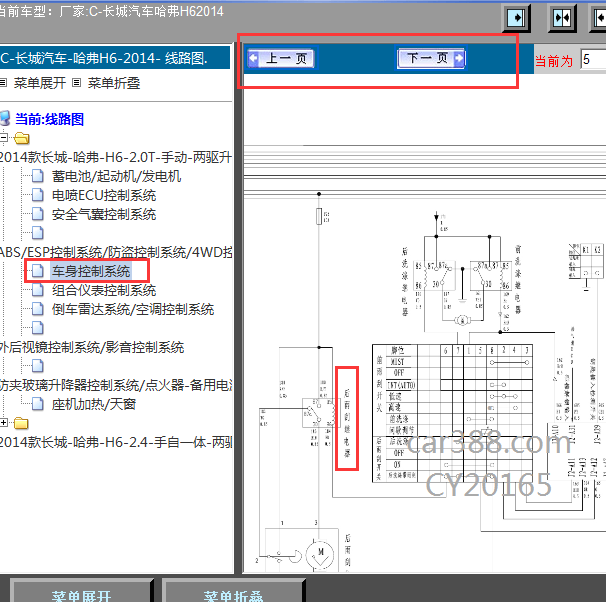
Task: Open the 2.0T open folder icon
Action: tap(22, 138)
